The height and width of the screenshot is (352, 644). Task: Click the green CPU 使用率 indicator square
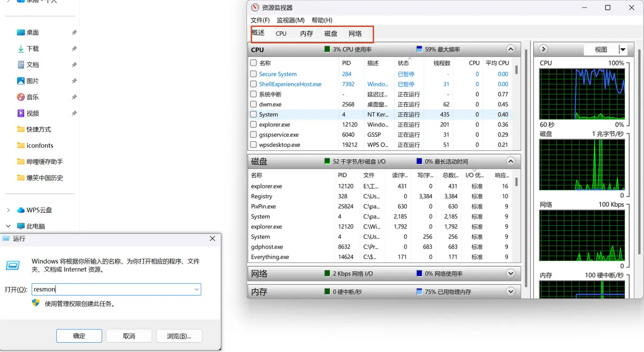pos(327,49)
